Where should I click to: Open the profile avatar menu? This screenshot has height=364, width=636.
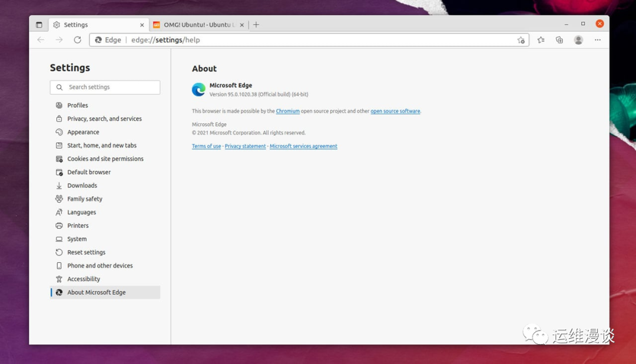click(x=578, y=40)
